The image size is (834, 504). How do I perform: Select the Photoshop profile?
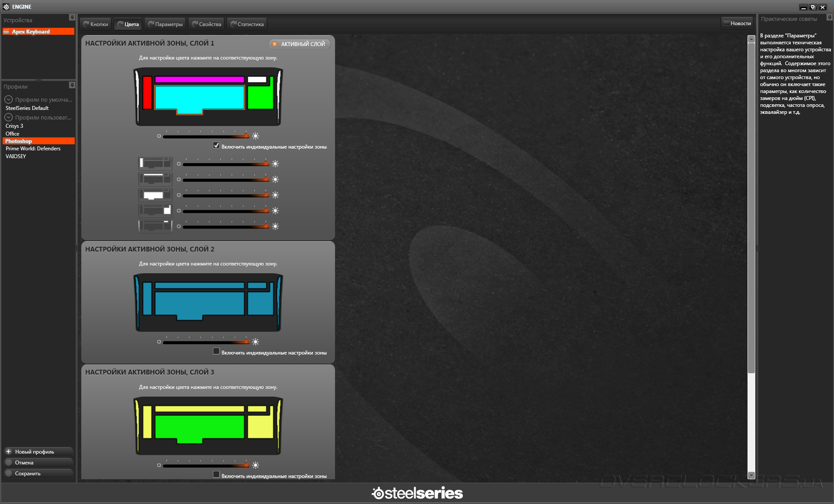(38, 141)
